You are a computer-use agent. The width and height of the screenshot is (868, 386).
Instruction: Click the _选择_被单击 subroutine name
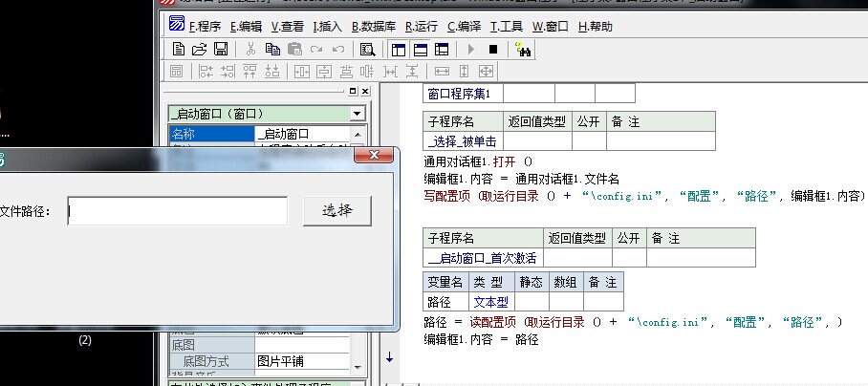tap(464, 141)
